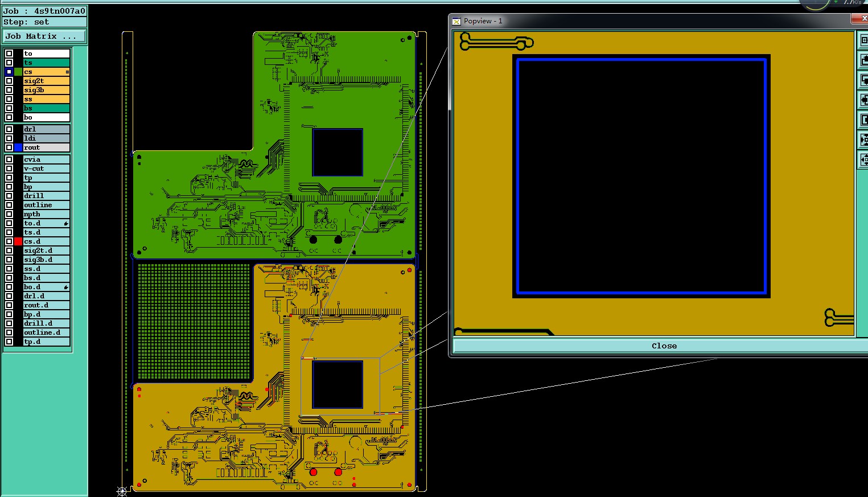This screenshot has height=497, width=868.
Task: Select the rout.d layer name
Action: (x=46, y=305)
